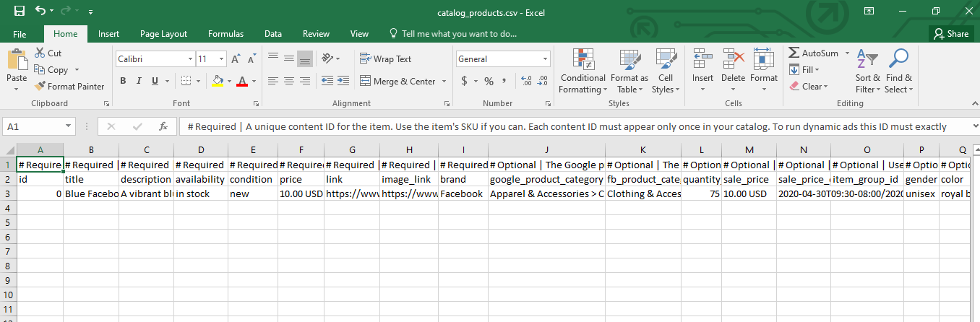Toggle Wrap Text for selected cell
The width and height of the screenshot is (980, 322).
click(386, 59)
